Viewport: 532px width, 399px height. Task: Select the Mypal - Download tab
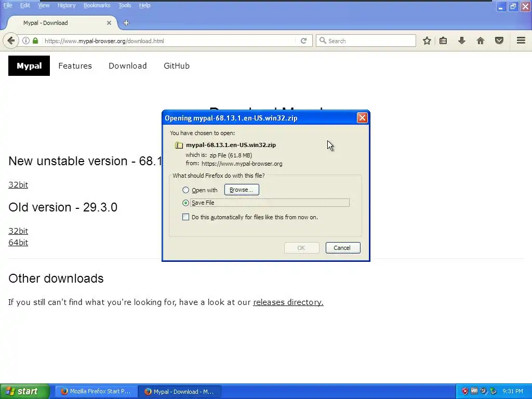[x=61, y=23]
